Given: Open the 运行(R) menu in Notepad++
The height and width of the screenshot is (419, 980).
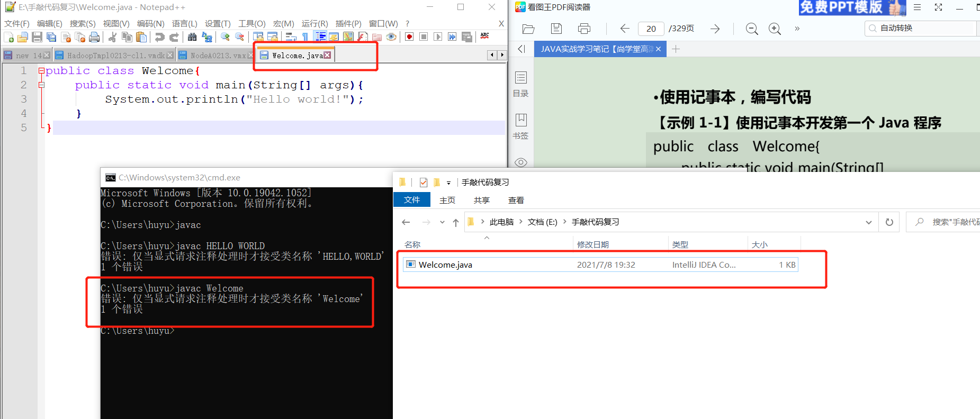Looking at the screenshot, I should tap(315, 24).
